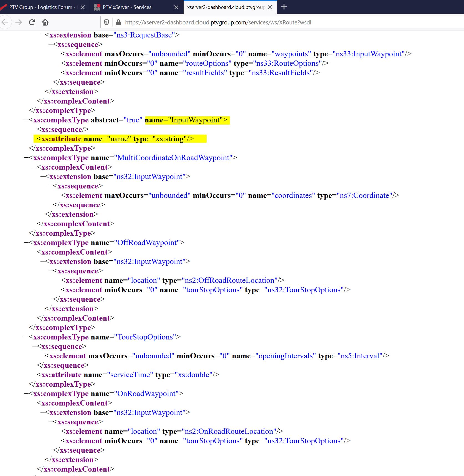464x476 pixels.
Task: Collapse the InputWaypoint complexType node
Action: (26, 120)
